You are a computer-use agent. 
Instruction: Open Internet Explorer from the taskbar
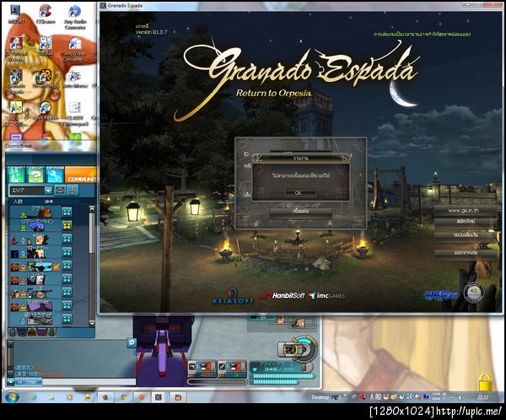click(34, 397)
